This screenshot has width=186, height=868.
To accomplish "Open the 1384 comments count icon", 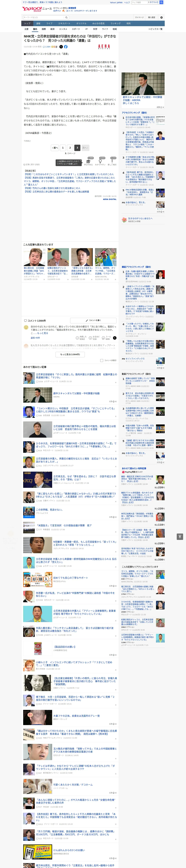I will (47, 47).
